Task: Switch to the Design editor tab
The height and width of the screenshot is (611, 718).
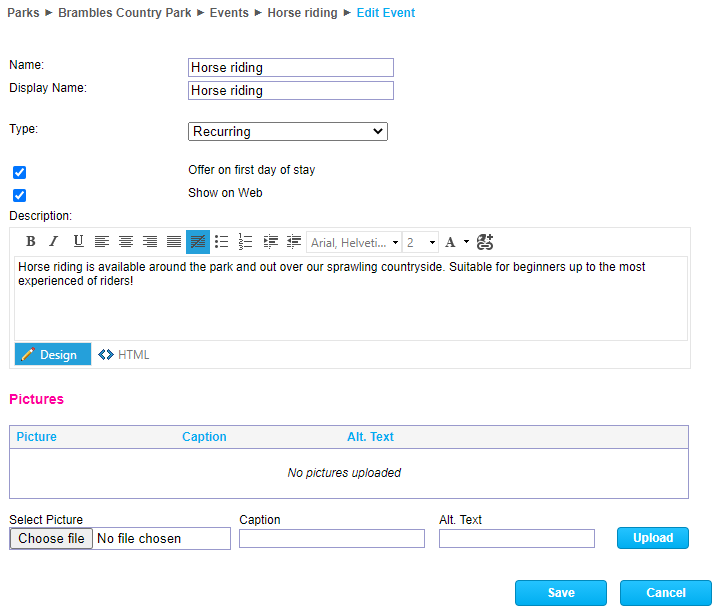Action: (x=52, y=355)
